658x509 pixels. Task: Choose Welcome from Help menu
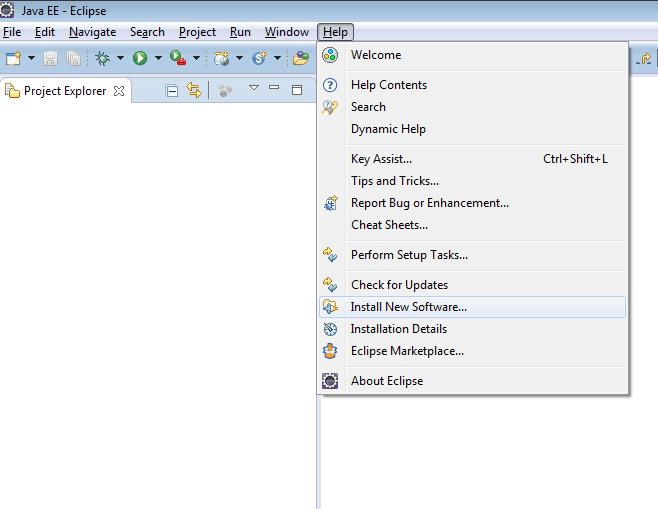(473, 55)
